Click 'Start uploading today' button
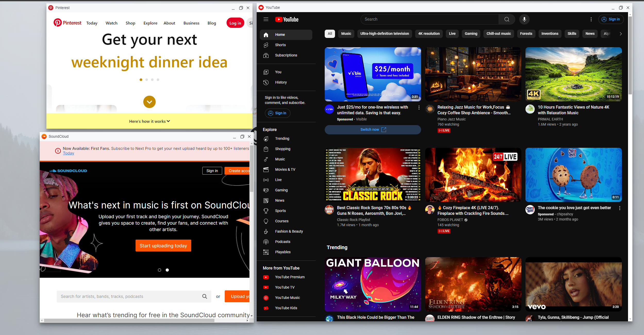This screenshot has width=644, height=335. point(163,246)
